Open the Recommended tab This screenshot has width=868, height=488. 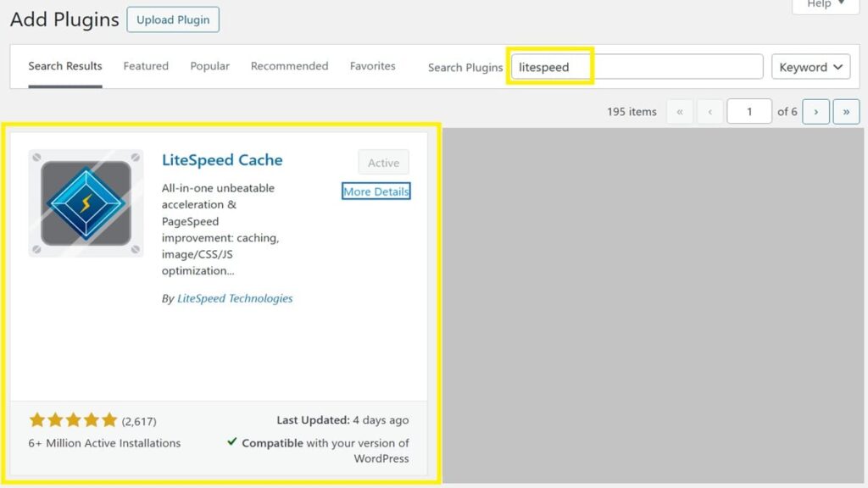[290, 66]
